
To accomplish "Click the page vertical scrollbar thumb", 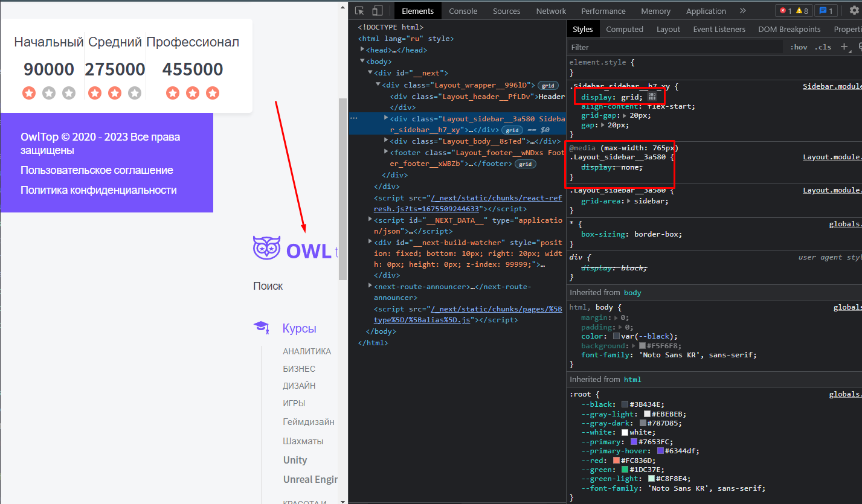I will (x=343, y=189).
